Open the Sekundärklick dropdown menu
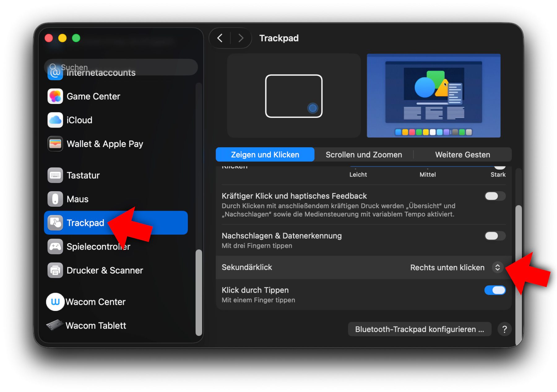This screenshot has width=557, height=392. click(497, 268)
